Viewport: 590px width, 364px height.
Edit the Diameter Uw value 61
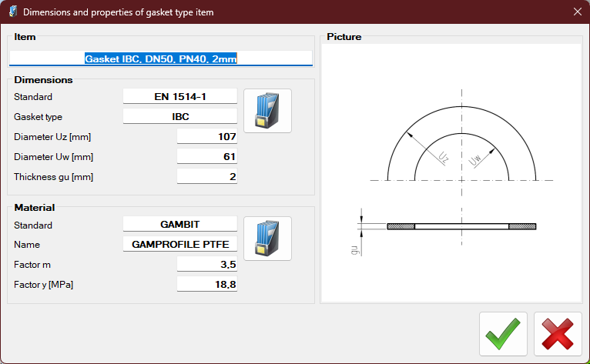point(207,157)
